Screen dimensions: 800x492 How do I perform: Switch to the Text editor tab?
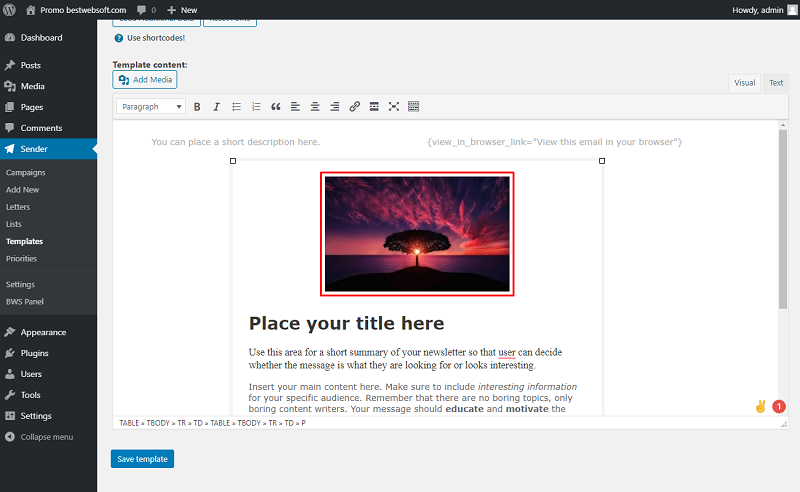pyautogui.click(x=776, y=83)
